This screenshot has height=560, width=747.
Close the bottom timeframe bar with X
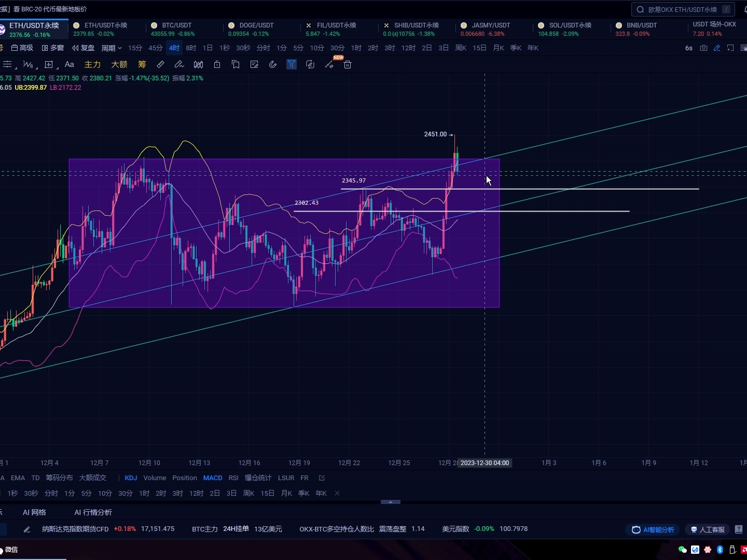point(337,493)
